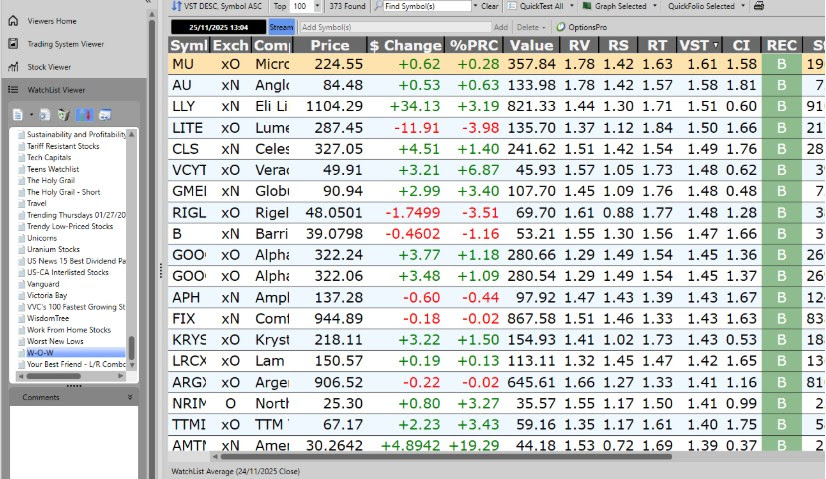Collapse the Comments panel
Screen dimensions: 826x479
[x=130, y=397]
